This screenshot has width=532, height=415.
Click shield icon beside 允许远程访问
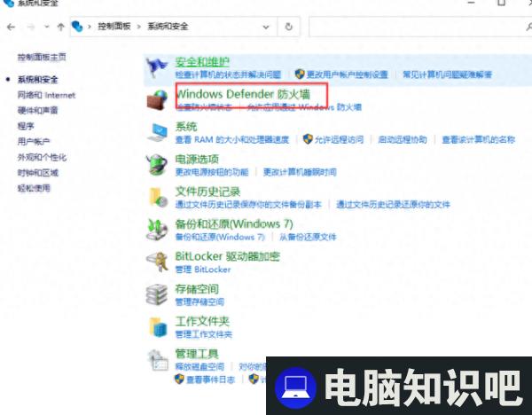pos(308,139)
